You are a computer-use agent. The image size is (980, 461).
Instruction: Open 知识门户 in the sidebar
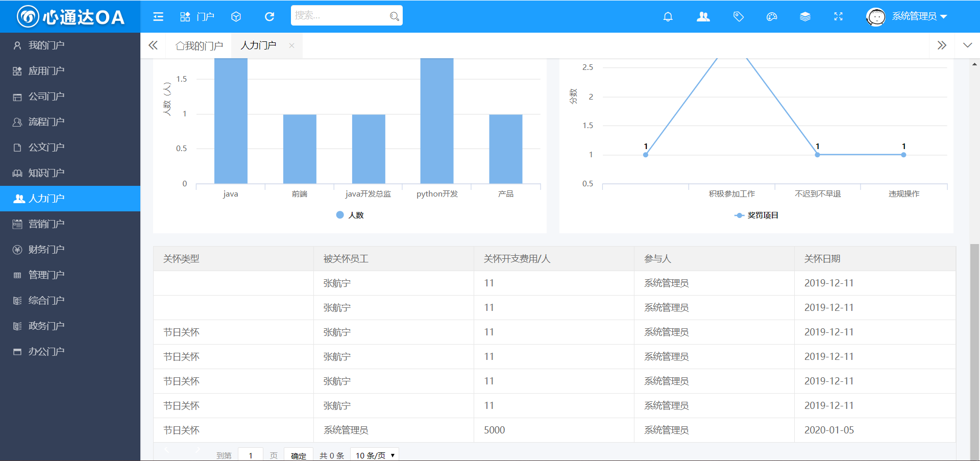tap(70, 173)
